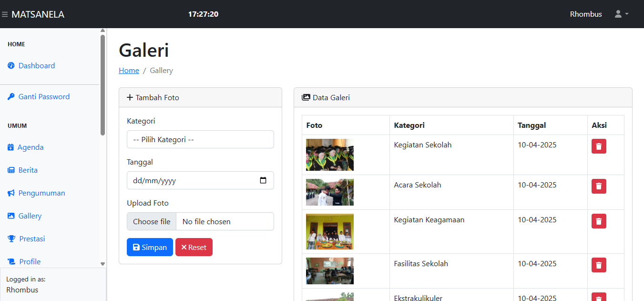Click the images icon in Data Galeri header
Image resolution: width=644 pixels, height=301 pixels.
point(306,98)
